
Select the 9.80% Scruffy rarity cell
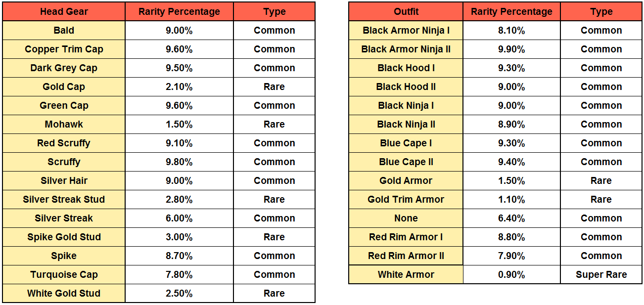tap(179, 162)
